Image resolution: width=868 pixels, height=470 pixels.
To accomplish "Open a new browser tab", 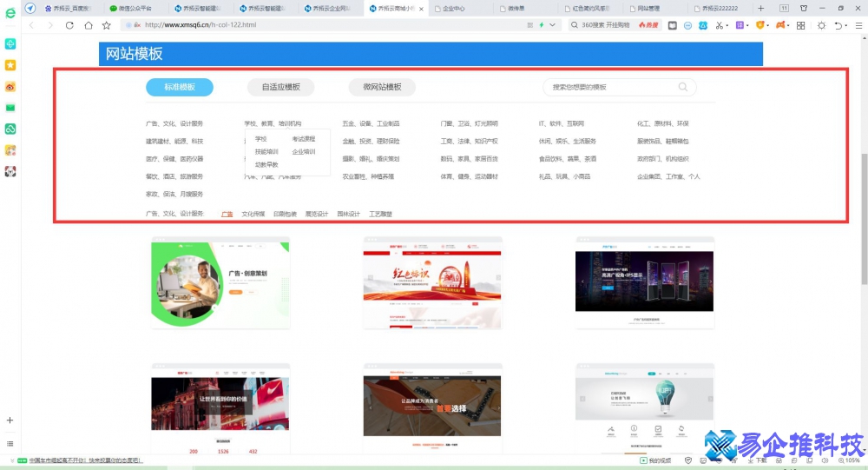I will 760,9.
